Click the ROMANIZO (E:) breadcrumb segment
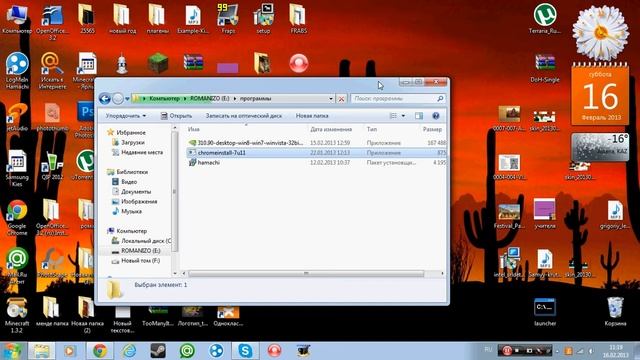This screenshot has height=360, width=640. 210,99
